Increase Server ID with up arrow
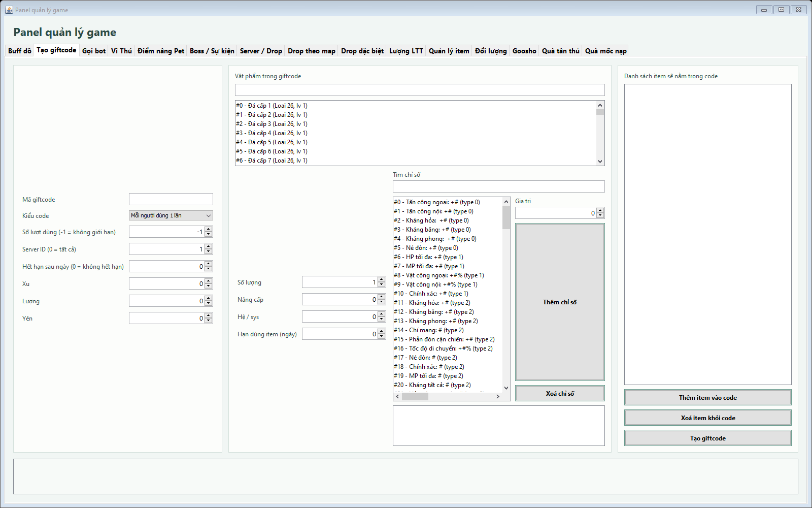Viewport: 812px width, 508px height. 209,246
